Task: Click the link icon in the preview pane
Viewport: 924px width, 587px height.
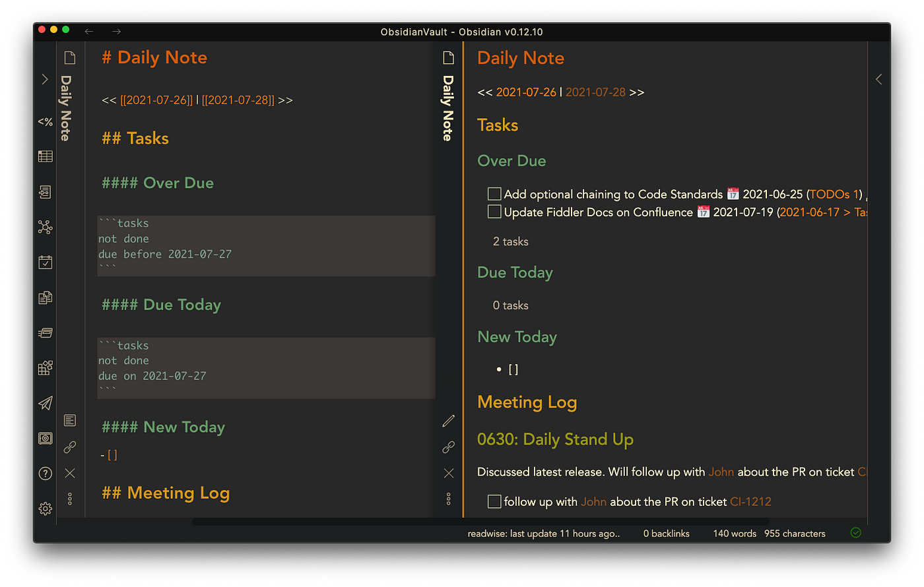Action: [x=449, y=447]
